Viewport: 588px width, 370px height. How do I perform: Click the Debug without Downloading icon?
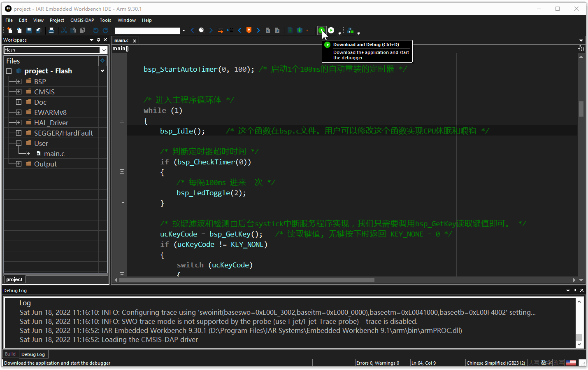pos(331,30)
